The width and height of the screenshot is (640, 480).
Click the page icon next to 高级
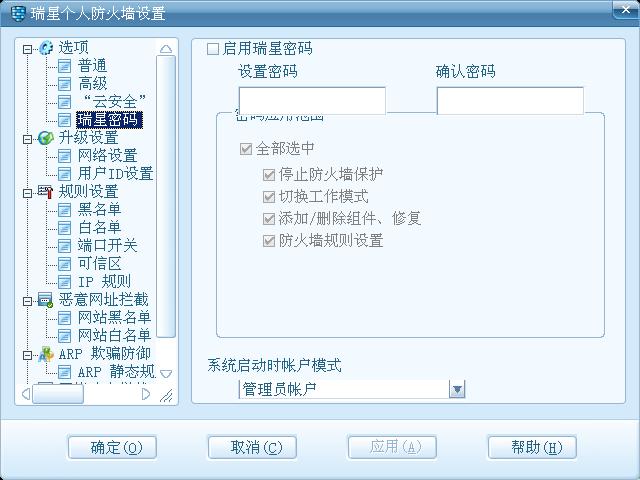(64, 84)
